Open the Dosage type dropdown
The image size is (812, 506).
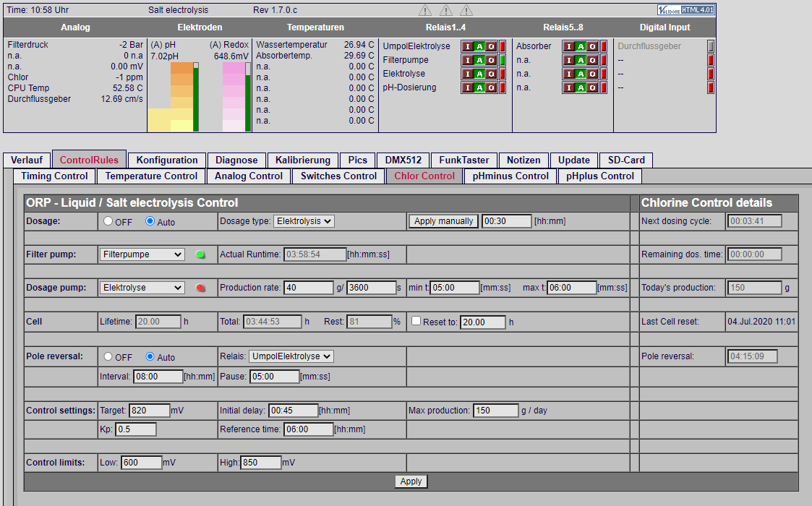(x=304, y=221)
